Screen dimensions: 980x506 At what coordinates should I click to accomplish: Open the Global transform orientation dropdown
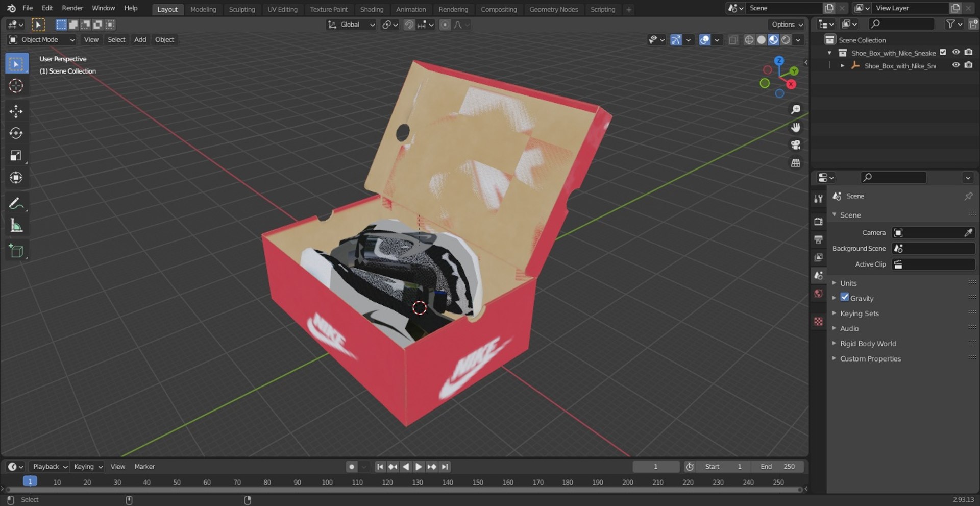coord(351,25)
